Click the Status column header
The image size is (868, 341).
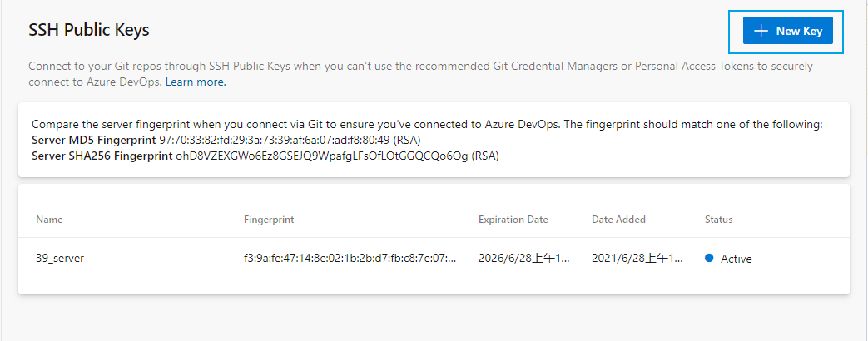(x=718, y=220)
